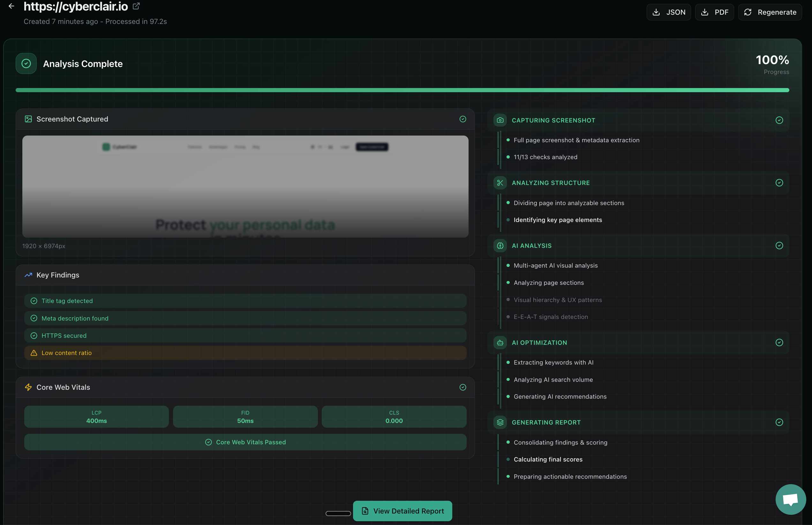Click the Generating Report layers icon
The width and height of the screenshot is (812, 525).
500,422
